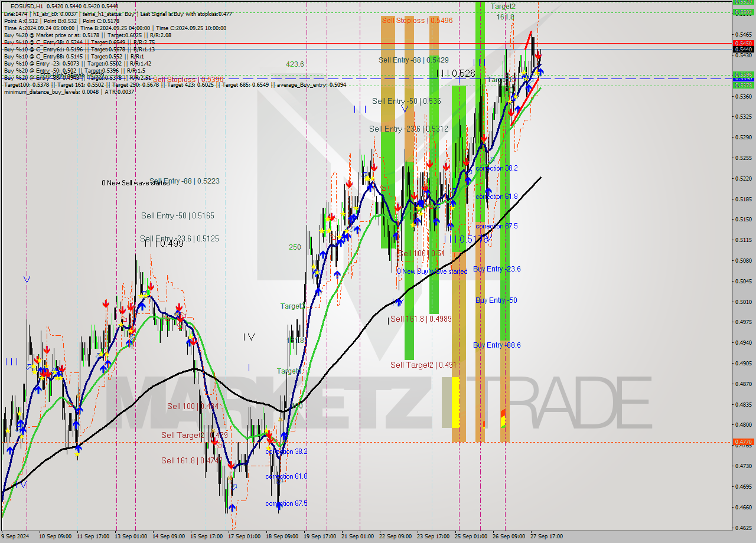Click the '0 New Buy wave started' label
Image resolution: width=756 pixels, height=543 pixels.
tap(432, 271)
